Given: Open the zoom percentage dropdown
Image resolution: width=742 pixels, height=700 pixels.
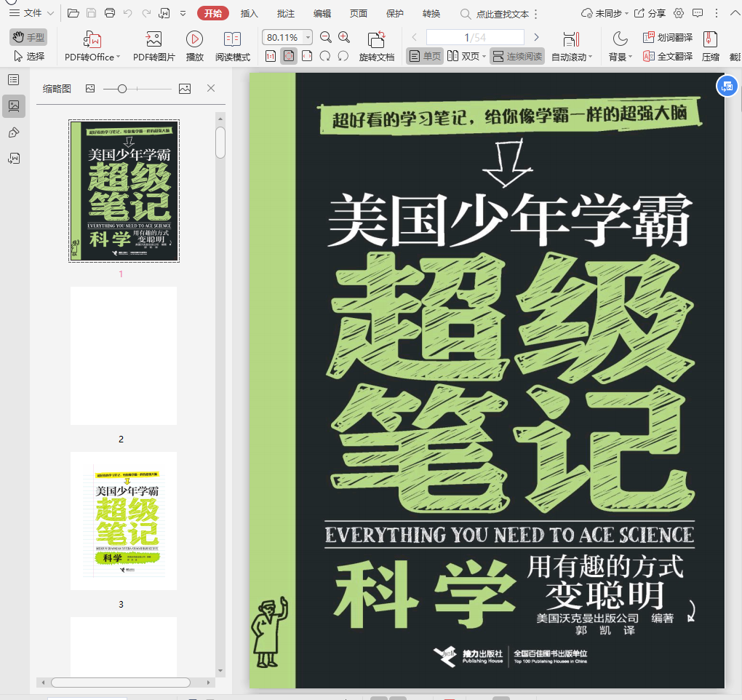Looking at the screenshot, I should [x=308, y=37].
